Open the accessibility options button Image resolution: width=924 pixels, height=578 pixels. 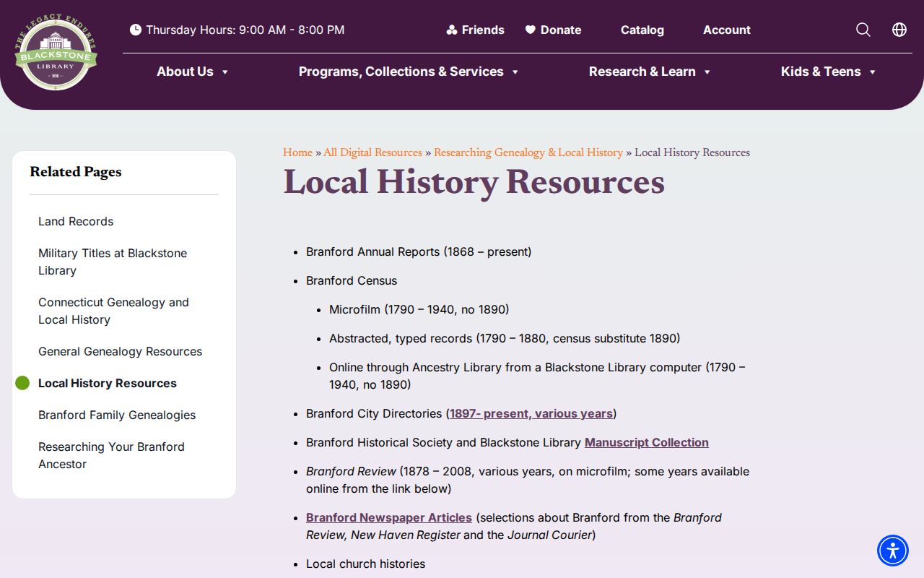(893, 551)
